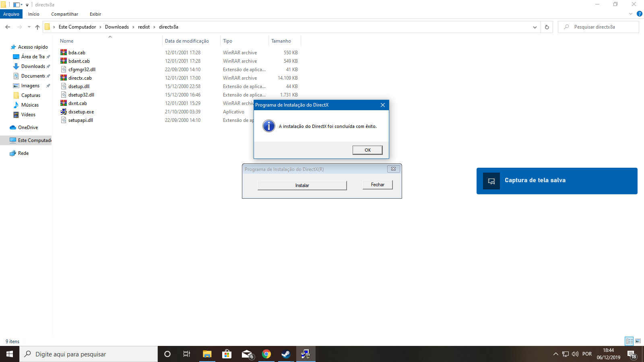Open Steam from the taskbar

point(286,354)
